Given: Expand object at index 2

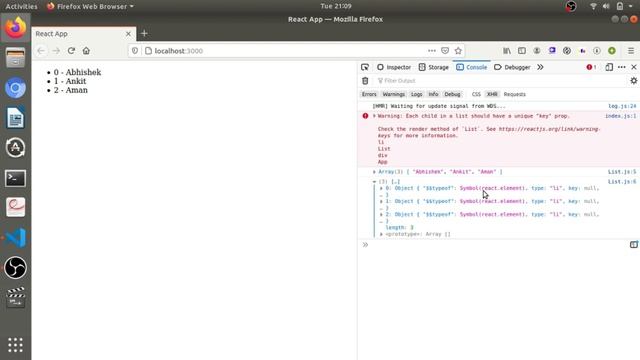Looking at the screenshot, I should coord(381,214).
